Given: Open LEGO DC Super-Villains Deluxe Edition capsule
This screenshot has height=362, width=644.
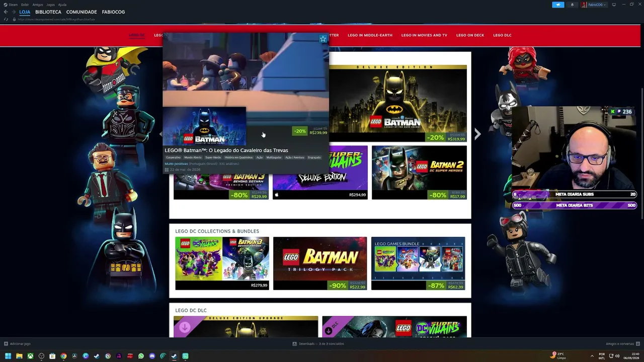Looking at the screenshot, I should tap(320, 172).
